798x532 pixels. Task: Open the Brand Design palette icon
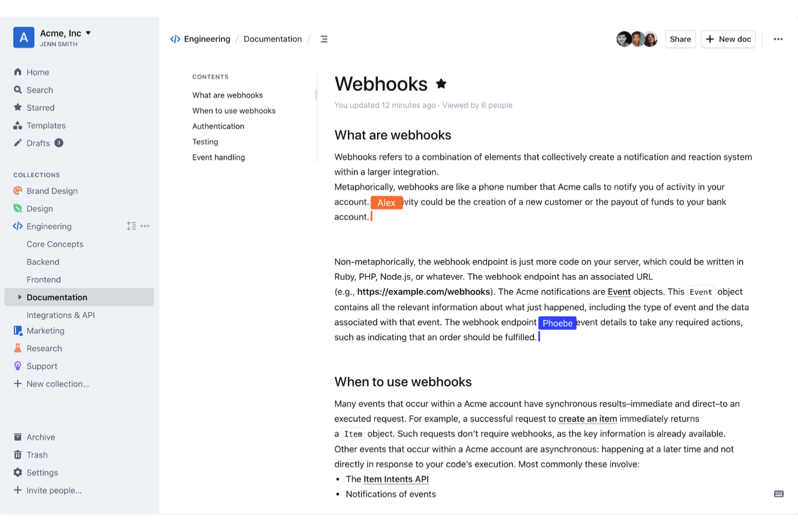click(18, 190)
